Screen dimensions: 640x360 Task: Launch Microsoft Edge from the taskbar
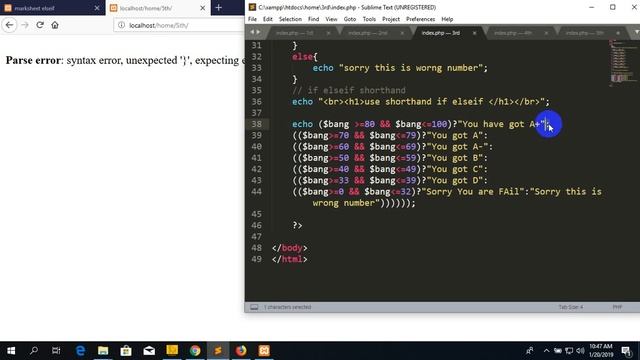(80, 351)
